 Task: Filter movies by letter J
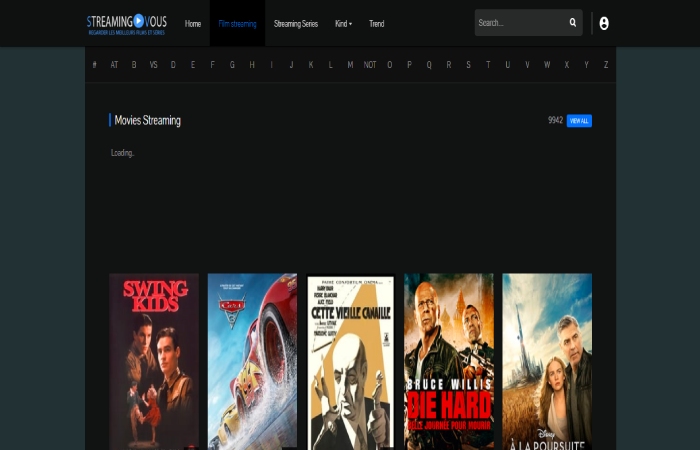pyautogui.click(x=291, y=65)
